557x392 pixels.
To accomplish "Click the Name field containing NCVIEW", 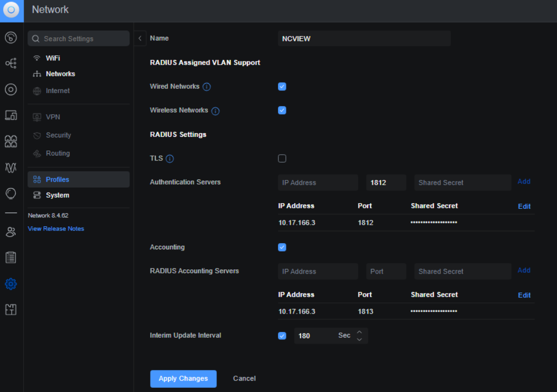I will coord(364,38).
